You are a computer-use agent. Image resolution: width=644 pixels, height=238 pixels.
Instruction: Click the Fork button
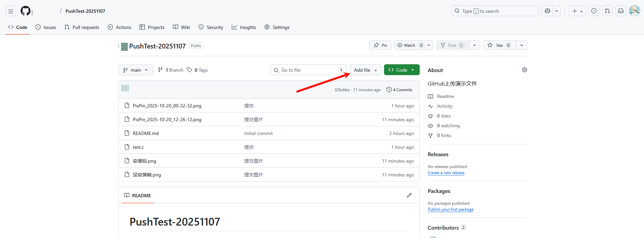click(452, 45)
